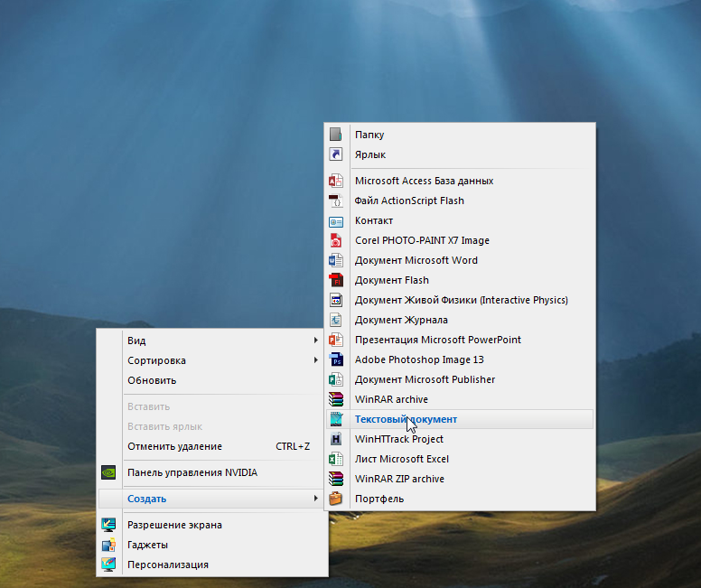
Task: Click the Word document icon
Action: tap(336, 260)
